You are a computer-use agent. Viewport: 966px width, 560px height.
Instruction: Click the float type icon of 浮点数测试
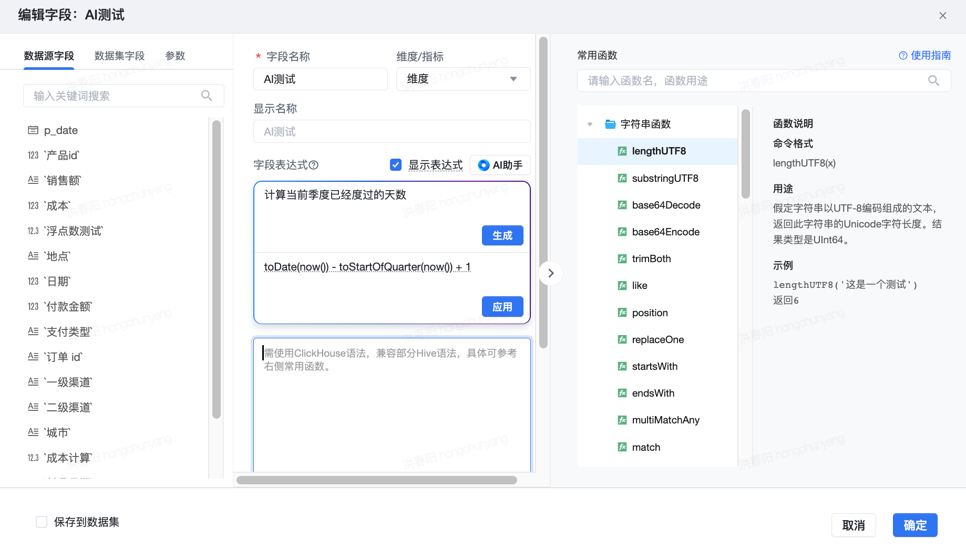click(x=33, y=231)
